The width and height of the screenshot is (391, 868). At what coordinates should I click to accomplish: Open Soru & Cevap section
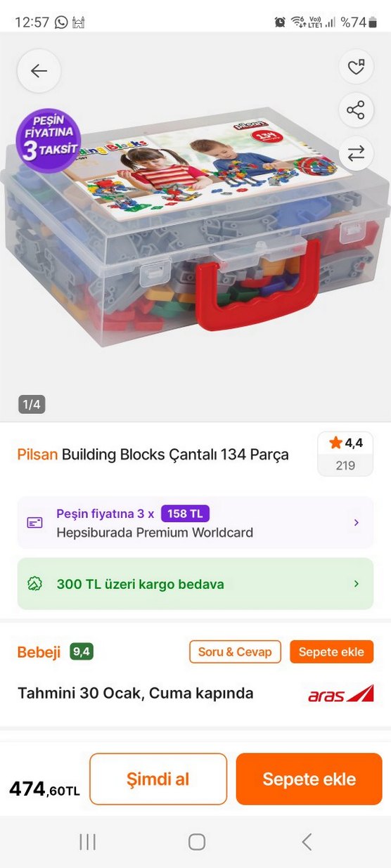(235, 652)
